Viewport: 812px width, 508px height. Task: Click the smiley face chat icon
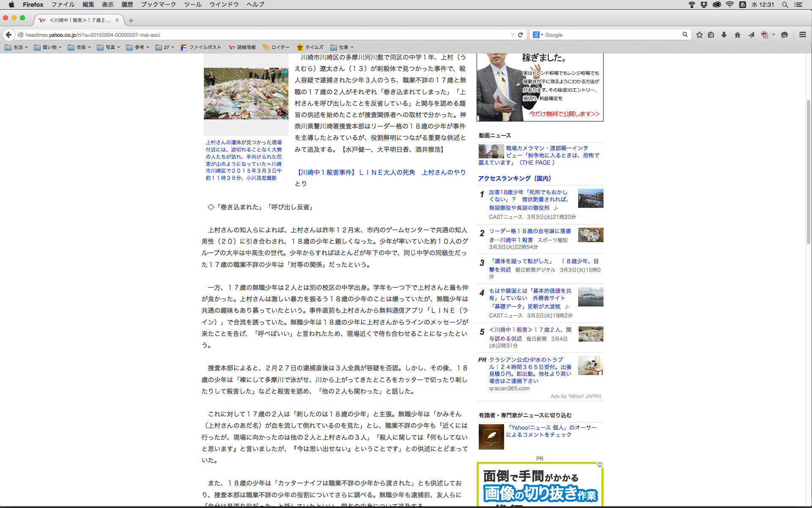(x=785, y=35)
